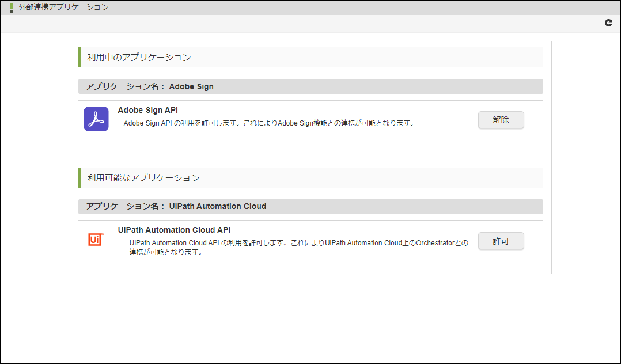Click the 利用可能なアプリケーション section heading
Screen dimensions: 621x364
143,178
